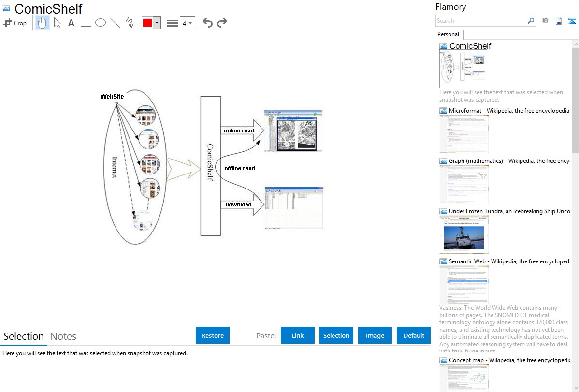This screenshot has width=579, height=392.
Task: Select the text annotation tool
Action: pyautogui.click(x=71, y=23)
